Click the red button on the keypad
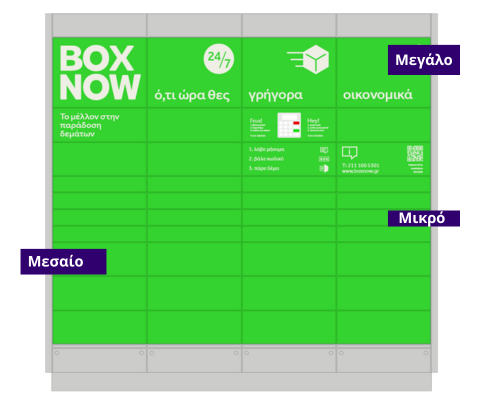 click(x=296, y=123)
